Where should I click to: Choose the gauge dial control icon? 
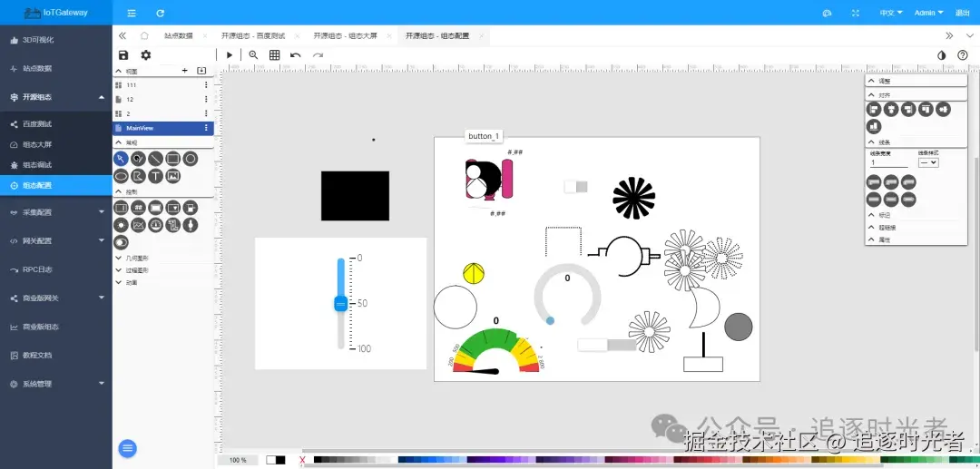[156, 225]
